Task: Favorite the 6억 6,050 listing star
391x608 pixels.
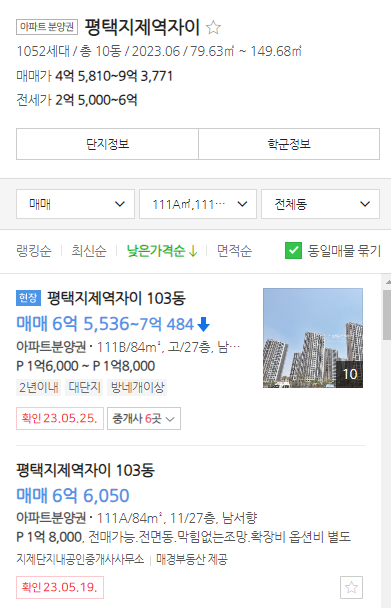Action: point(351,587)
